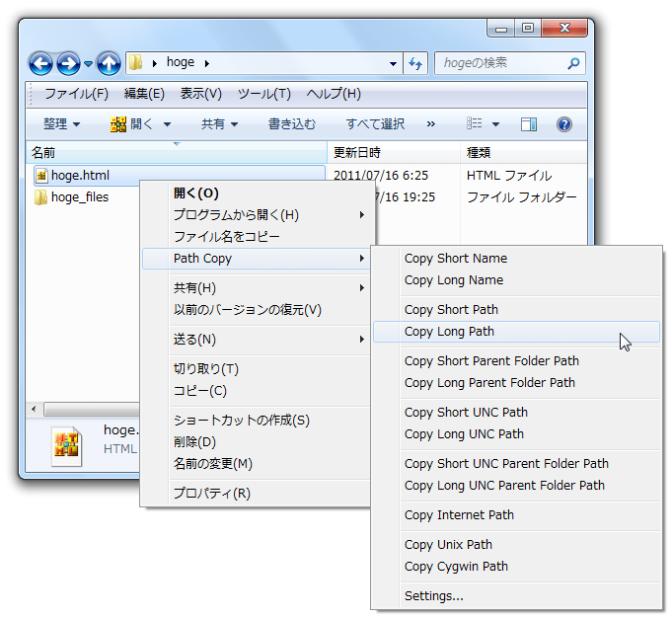Choose 開く(O) in the context menu
Image resolution: width=672 pixels, height=618 pixels.
[257, 193]
